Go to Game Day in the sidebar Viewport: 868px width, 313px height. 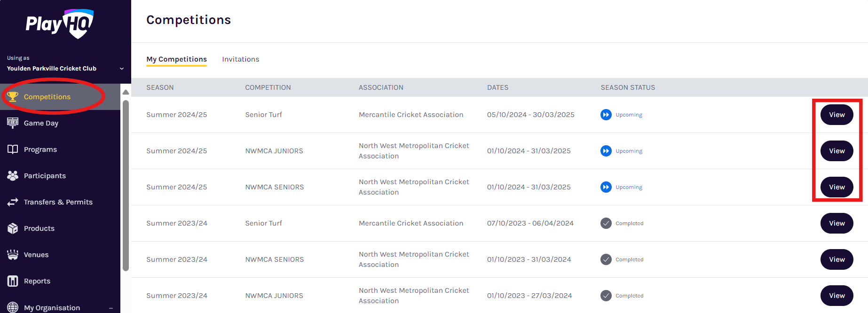[60, 123]
